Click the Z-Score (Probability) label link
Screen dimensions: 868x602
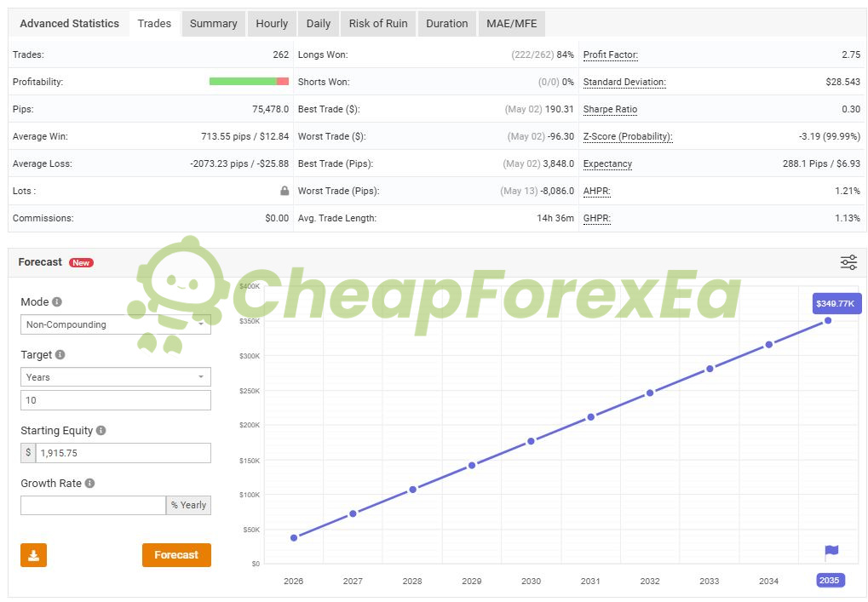tap(628, 136)
